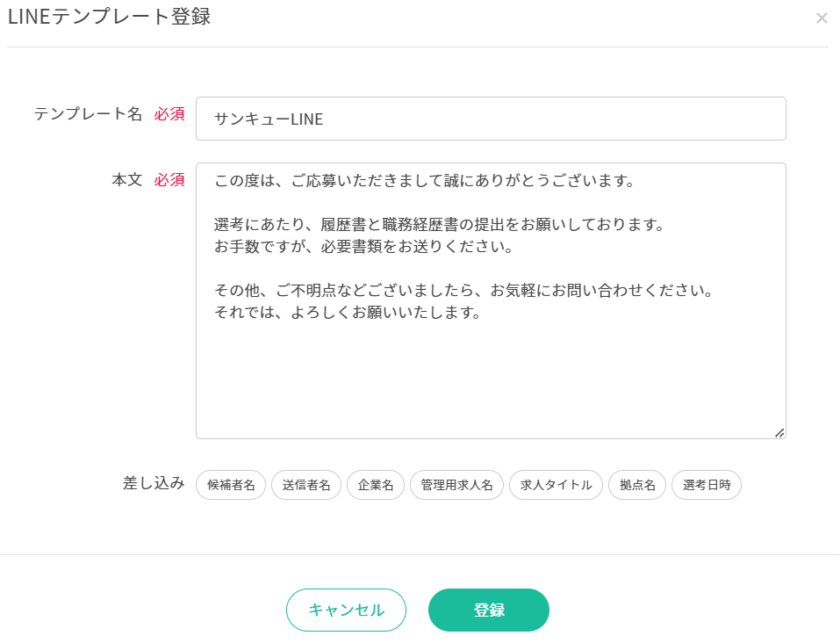
Task: Click the empty area of the 本文 textarea
Action: pyautogui.click(x=491, y=375)
